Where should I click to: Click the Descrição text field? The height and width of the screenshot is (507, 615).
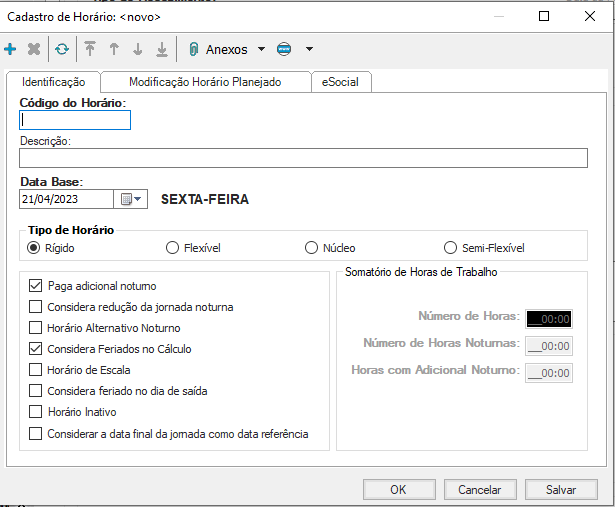[x=303, y=158]
